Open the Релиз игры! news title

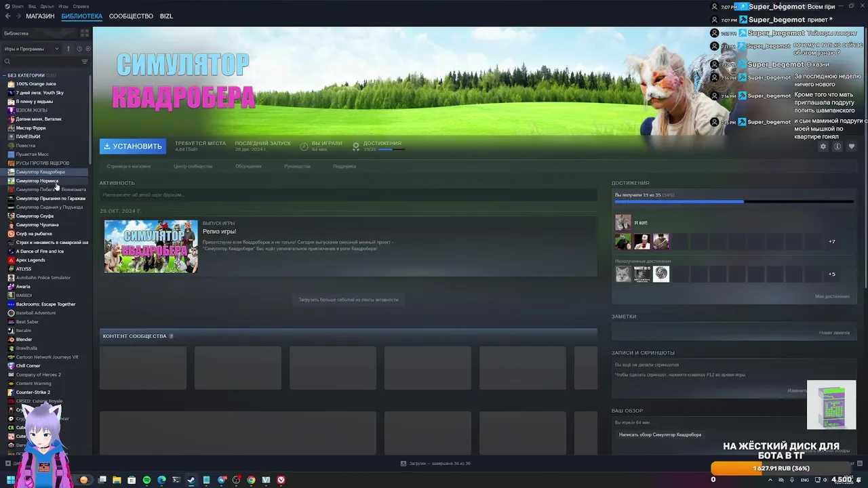coord(219,232)
